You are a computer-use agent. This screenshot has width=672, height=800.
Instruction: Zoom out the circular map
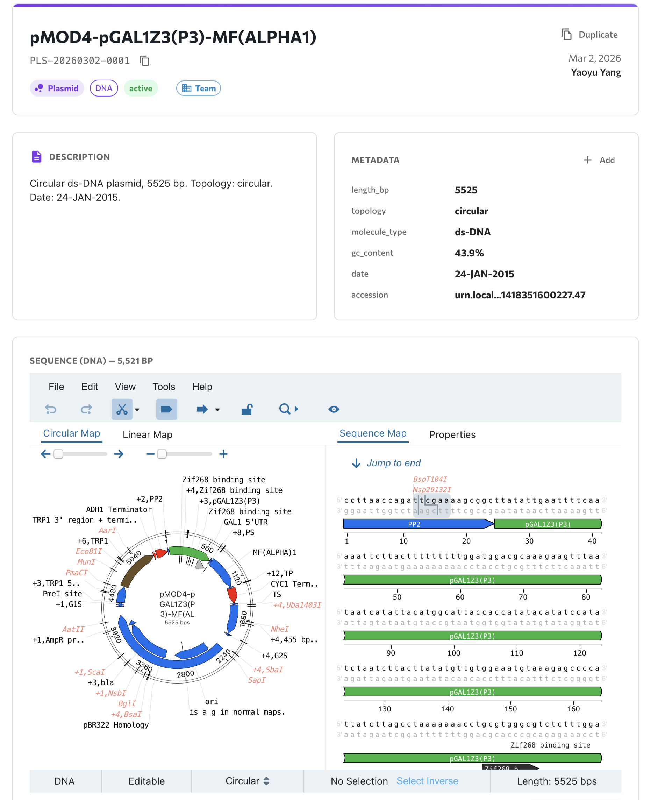150,454
